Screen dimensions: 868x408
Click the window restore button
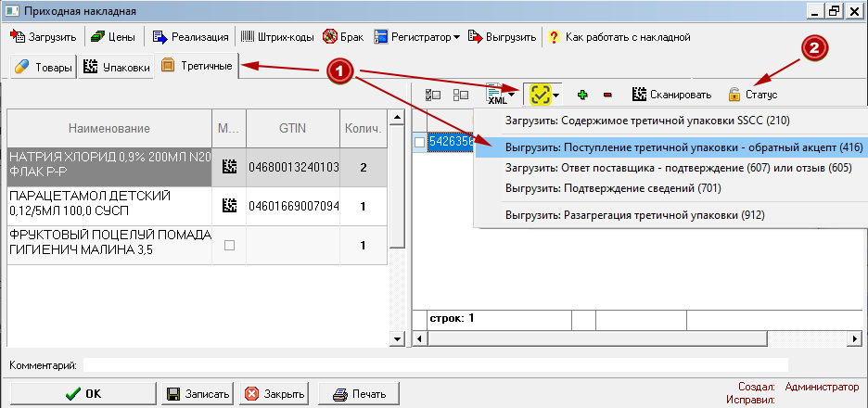point(833,10)
